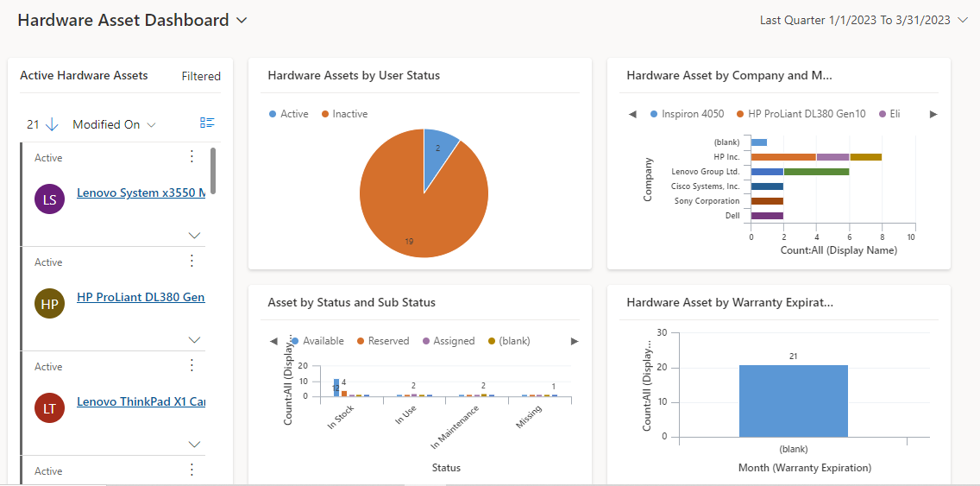This screenshot has width=980, height=486.
Task: Toggle the Inactive legend in the pie chart
Action: click(344, 114)
